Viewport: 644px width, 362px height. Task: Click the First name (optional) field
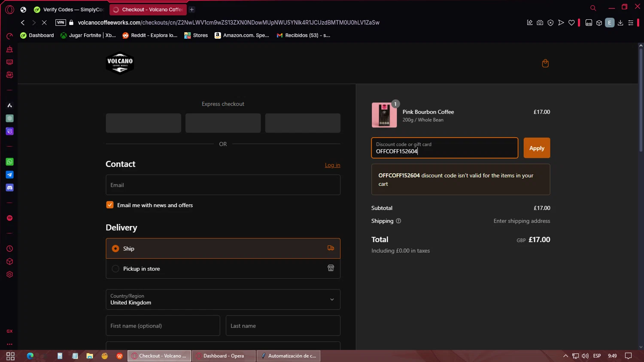(163, 326)
